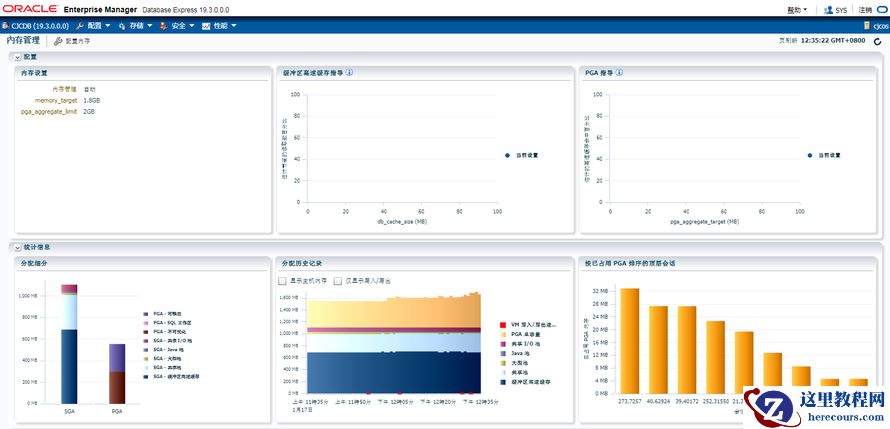Screen dimensions: 890x429
Task: Click the db_cache_size (MB) axis label
Action: [402, 222]
